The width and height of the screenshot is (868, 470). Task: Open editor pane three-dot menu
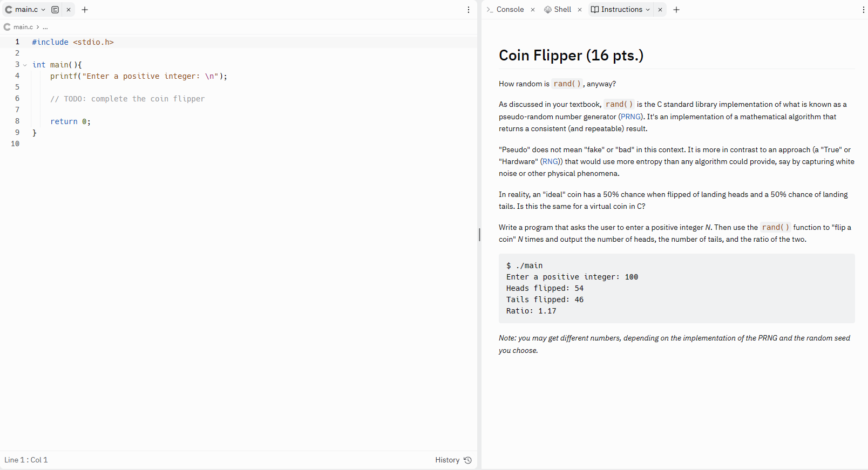469,10
